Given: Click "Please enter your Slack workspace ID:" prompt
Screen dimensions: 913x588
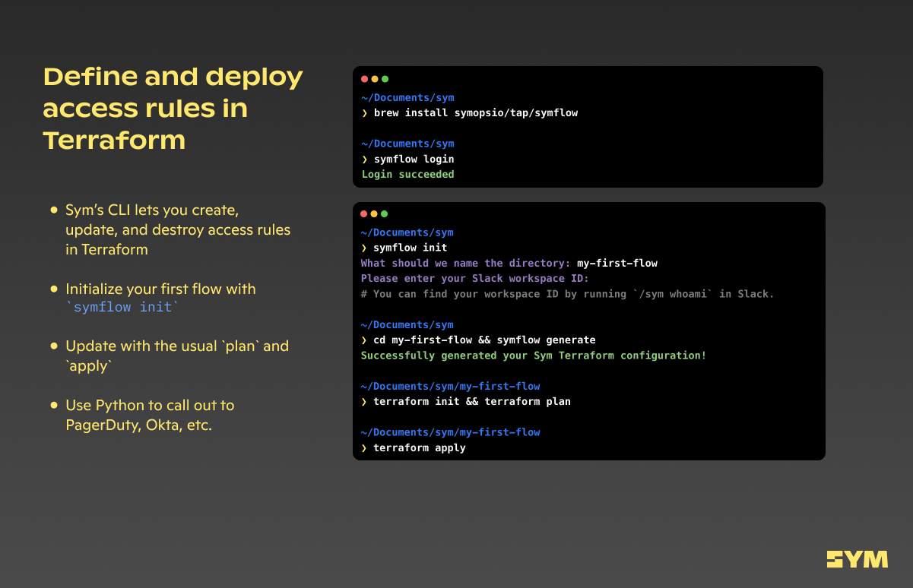Looking at the screenshot, I should 475,279.
